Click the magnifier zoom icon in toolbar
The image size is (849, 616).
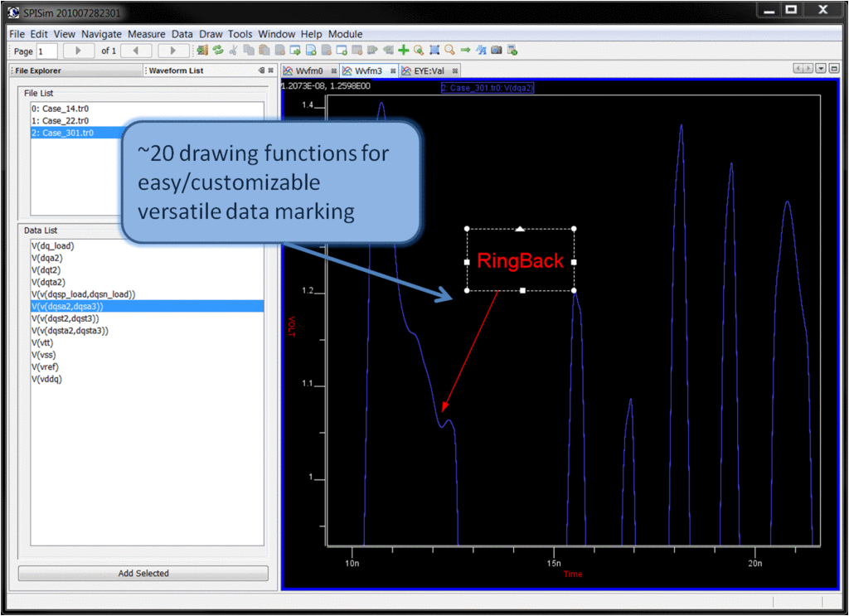click(449, 51)
